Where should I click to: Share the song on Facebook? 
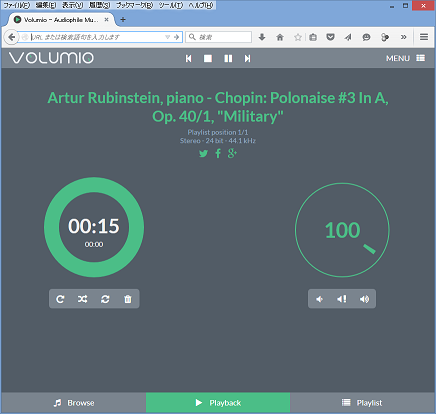218,154
